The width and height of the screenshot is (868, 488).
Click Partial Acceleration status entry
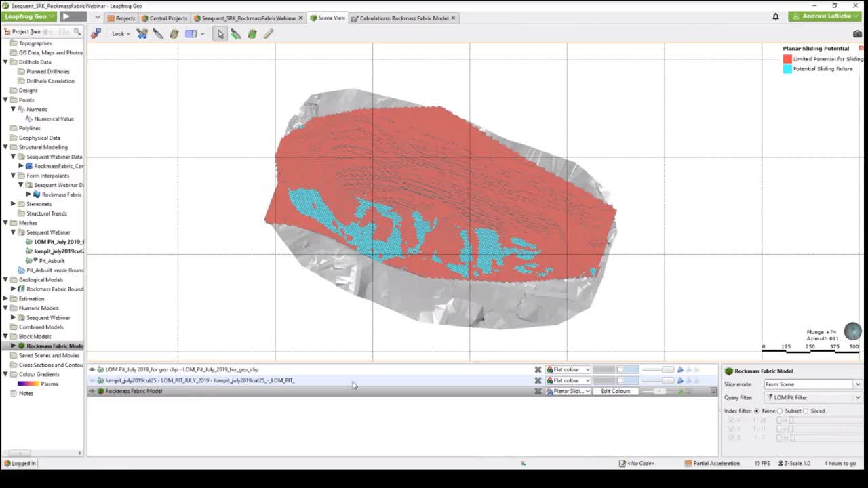(x=712, y=463)
